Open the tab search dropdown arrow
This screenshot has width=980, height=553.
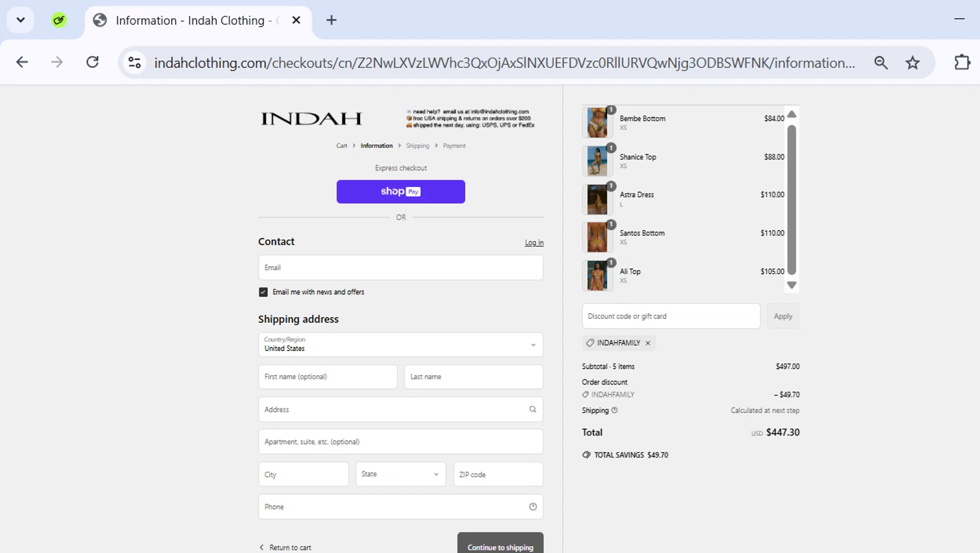(20, 20)
